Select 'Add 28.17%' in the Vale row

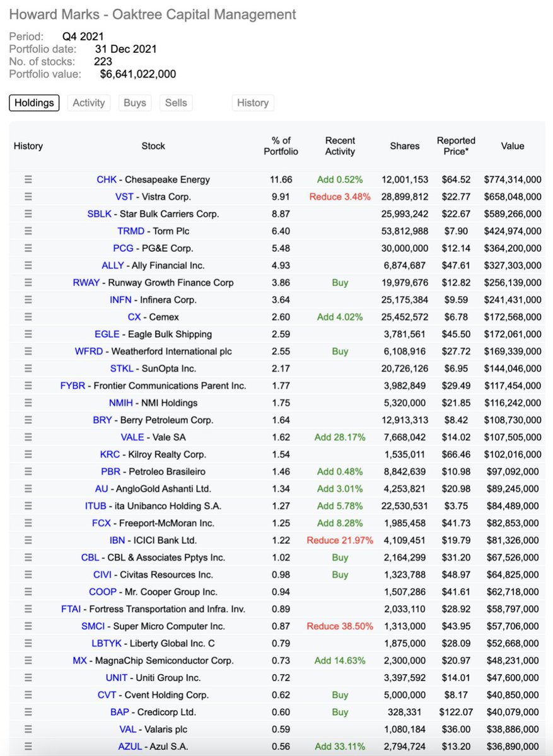coord(341,437)
